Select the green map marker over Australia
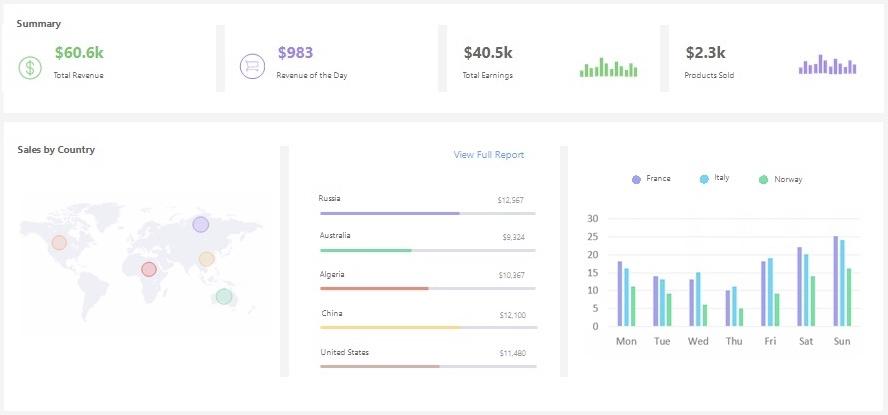The height and width of the screenshot is (415, 888). tap(224, 296)
